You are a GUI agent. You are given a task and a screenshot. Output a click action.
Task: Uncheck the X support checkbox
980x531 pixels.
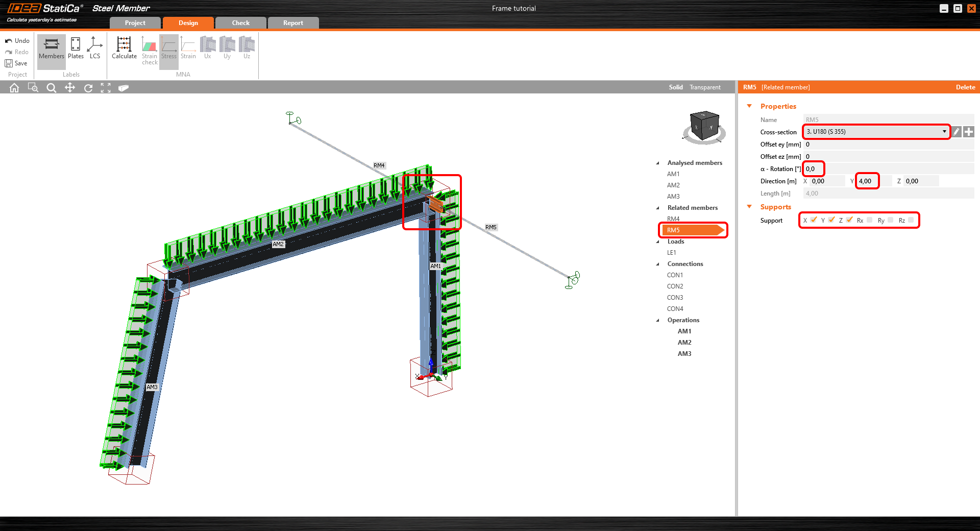(814, 220)
